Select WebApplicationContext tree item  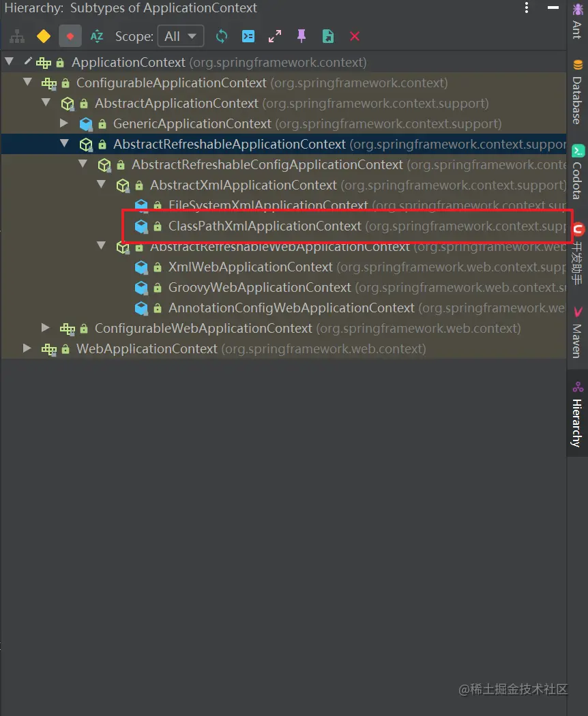[283, 349]
